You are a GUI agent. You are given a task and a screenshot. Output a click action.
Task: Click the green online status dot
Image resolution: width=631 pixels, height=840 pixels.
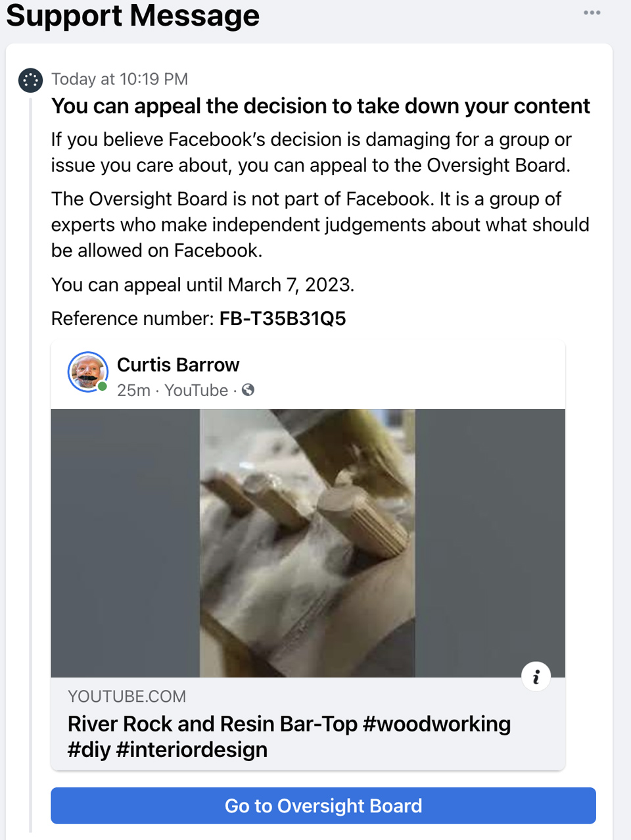(x=103, y=387)
